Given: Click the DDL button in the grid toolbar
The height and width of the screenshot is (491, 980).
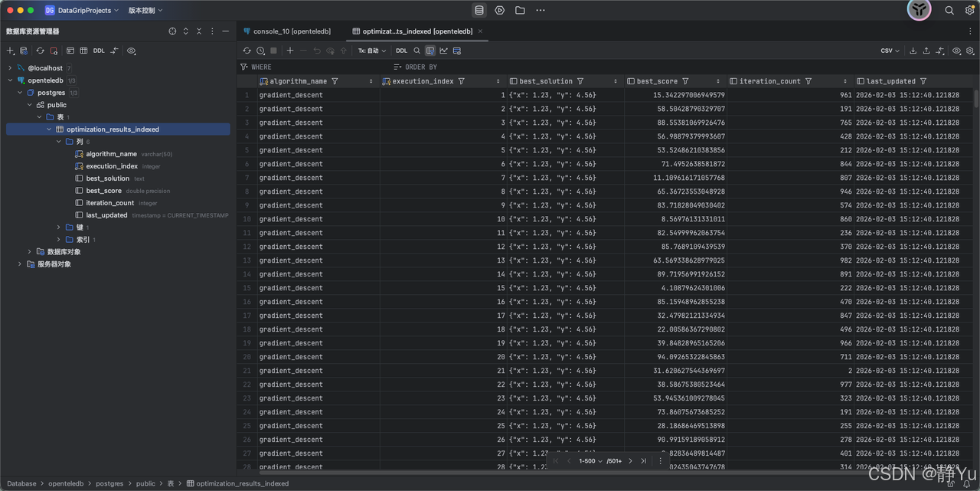Looking at the screenshot, I should (402, 51).
